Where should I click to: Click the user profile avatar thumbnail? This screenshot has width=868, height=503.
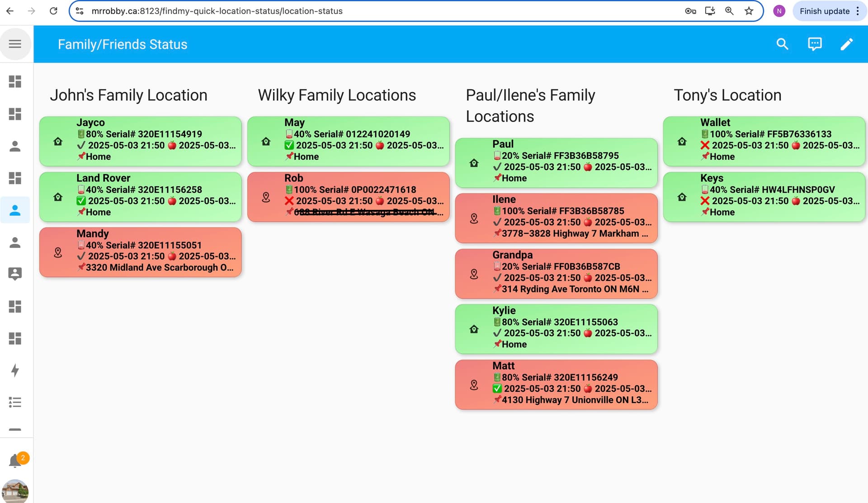click(x=15, y=492)
